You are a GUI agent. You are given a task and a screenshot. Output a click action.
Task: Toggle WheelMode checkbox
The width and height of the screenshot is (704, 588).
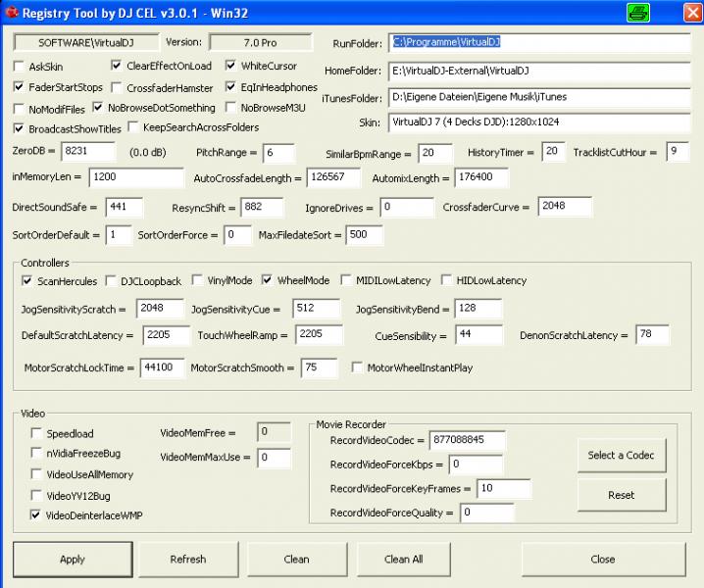[x=267, y=280]
